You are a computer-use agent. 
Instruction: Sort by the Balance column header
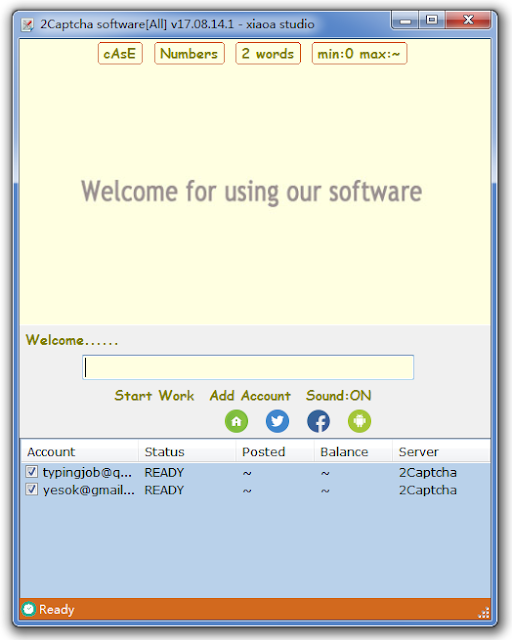tap(353, 452)
